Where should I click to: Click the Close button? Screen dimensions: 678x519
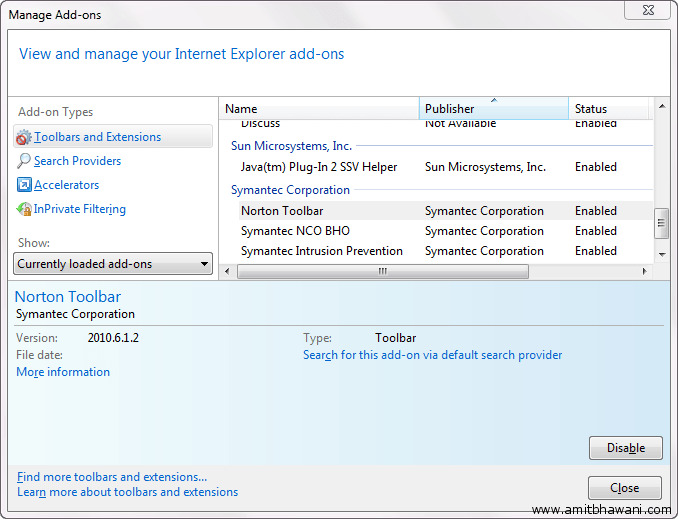pyautogui.click(x=624, y=488)
